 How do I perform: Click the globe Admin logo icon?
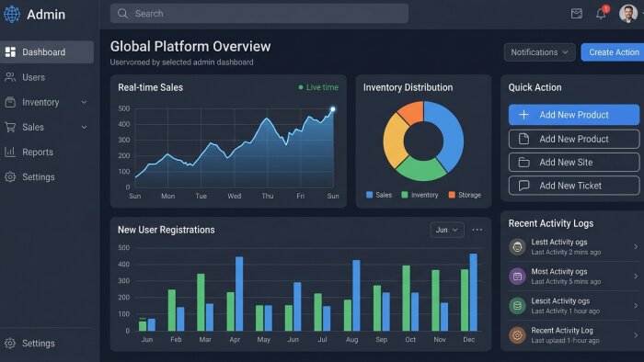click(x=12, y=14)
